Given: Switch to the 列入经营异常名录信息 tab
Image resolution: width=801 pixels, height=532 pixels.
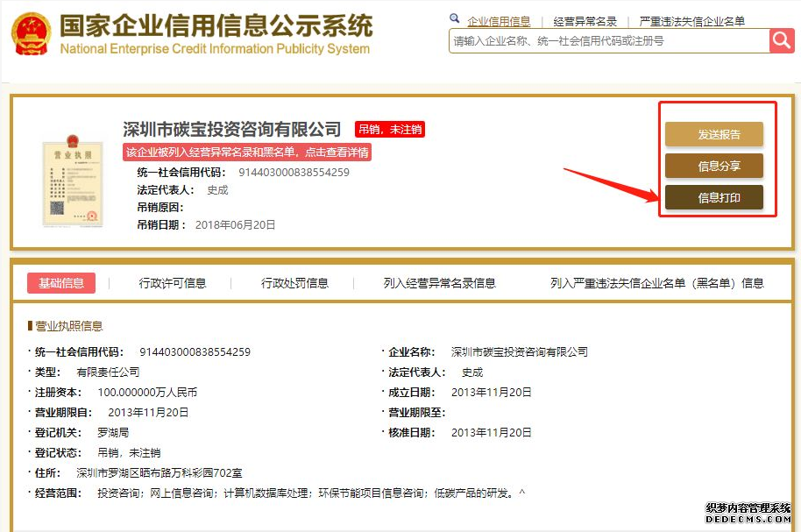Looking at the screenshot, I should pyautogui.click(x=439, y=283).
